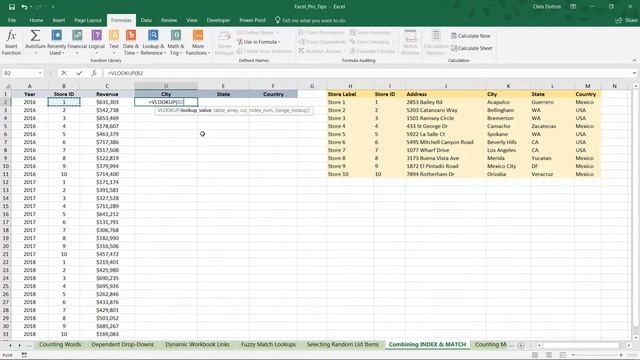Image resolution: width=640 pixels, height=360 pixels.
Task: Click the Acapulco city cell
Action: [x=508, y=102]
